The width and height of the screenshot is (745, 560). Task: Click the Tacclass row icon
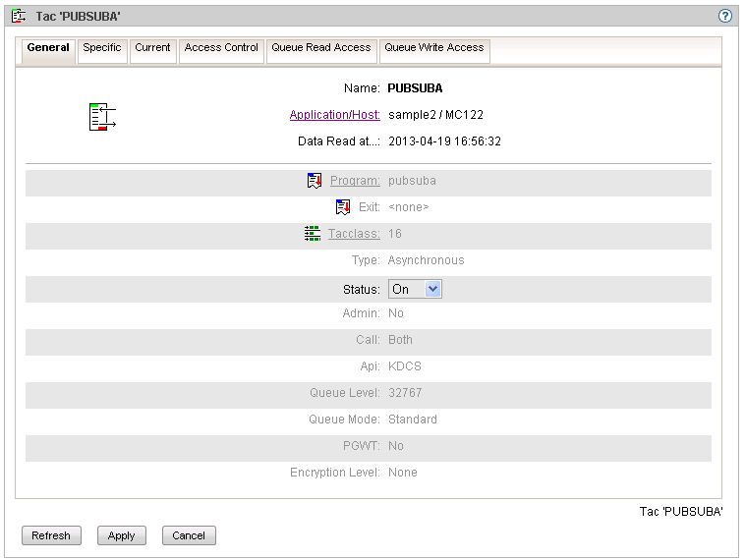point(313,234)
